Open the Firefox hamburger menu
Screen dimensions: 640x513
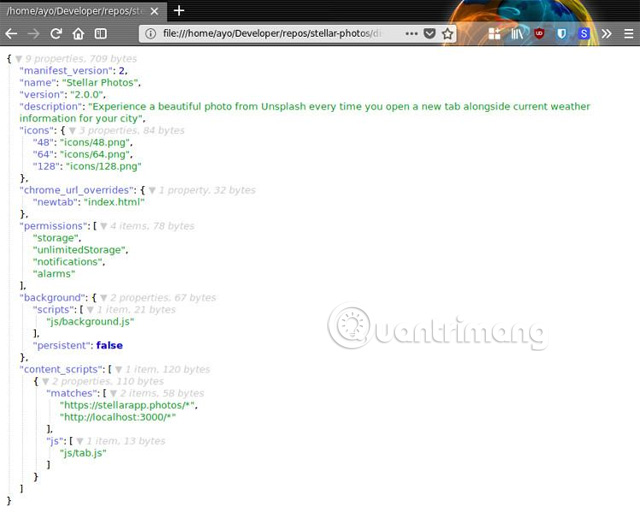coord(629,33)
